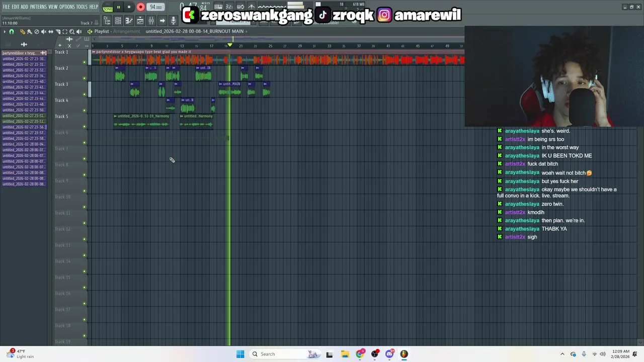644x362 pixels.
Task: Open the mixer icon
Action: pos(151,21)
